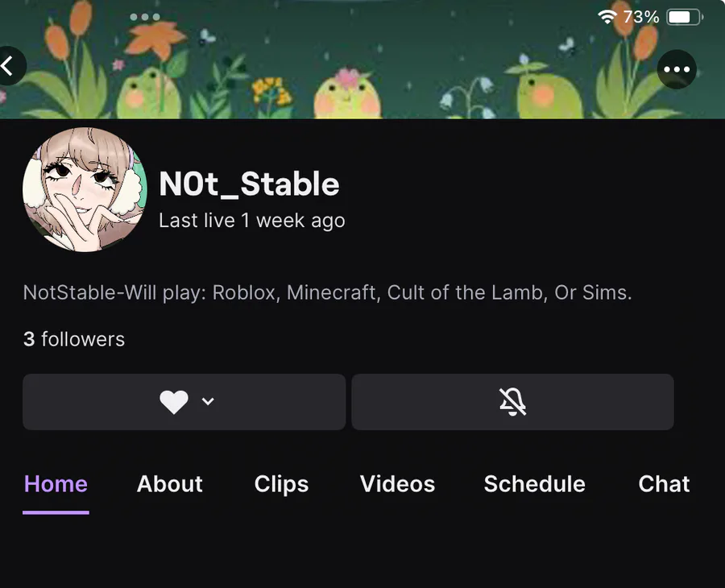Tap the heart follow icon
Screen dimensions: 725x588
click(173, 402)
